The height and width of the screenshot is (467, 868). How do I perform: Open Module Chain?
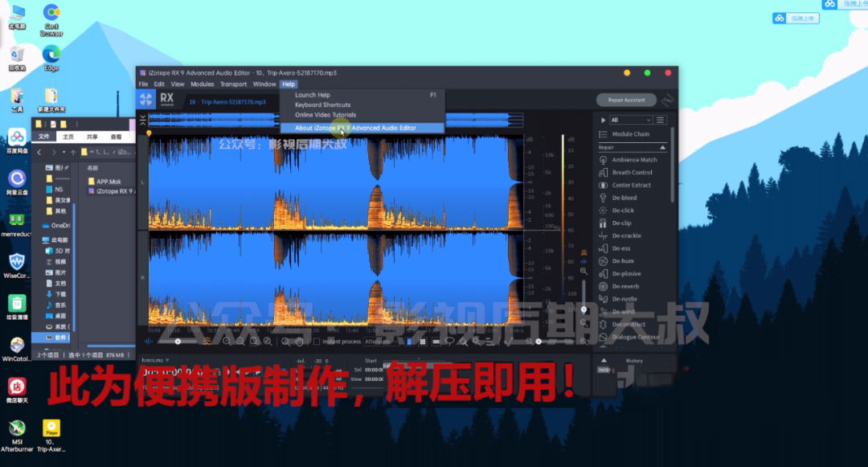click(x=631, y=134)
